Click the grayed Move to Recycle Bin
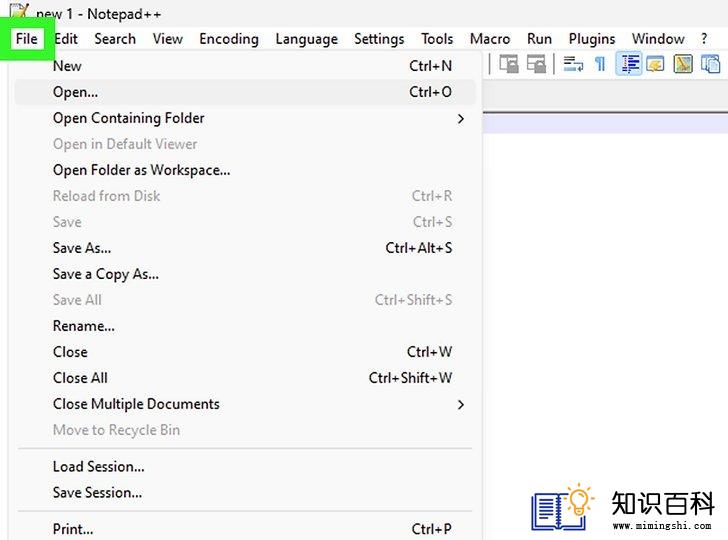 click(x=245, y=430)
